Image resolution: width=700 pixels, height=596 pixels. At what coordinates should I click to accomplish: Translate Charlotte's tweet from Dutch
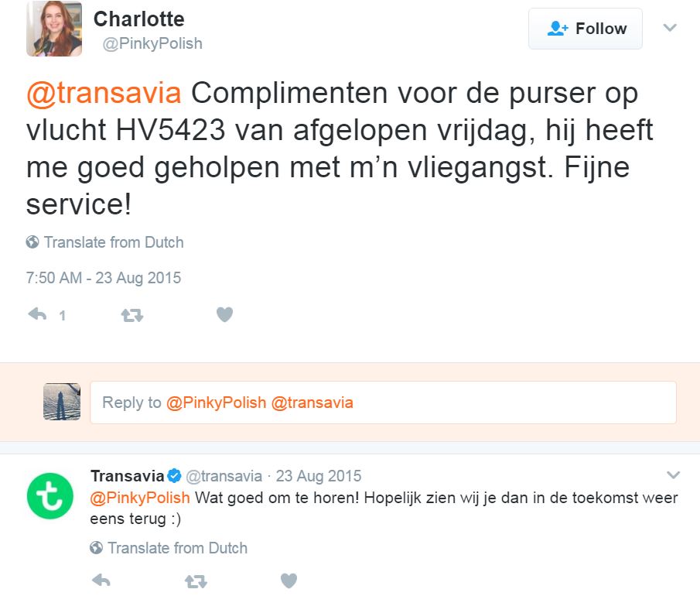coord(113,242)
